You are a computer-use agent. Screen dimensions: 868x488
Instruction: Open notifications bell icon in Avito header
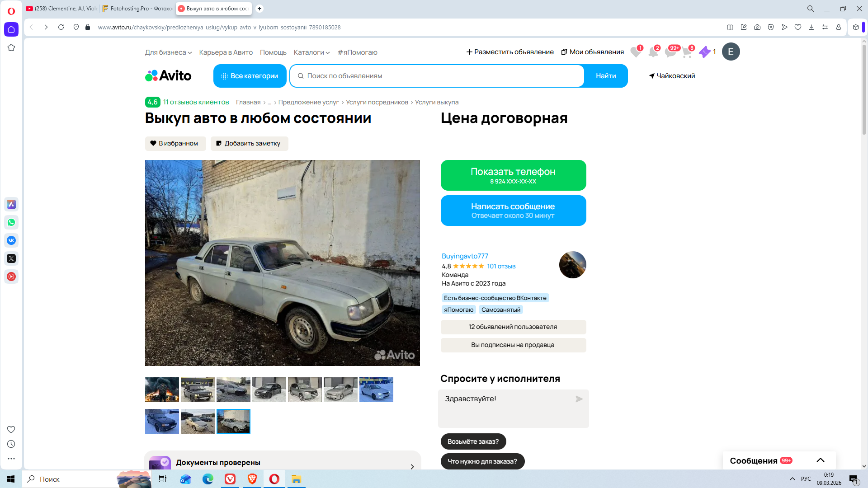click(x=653, y=52)
